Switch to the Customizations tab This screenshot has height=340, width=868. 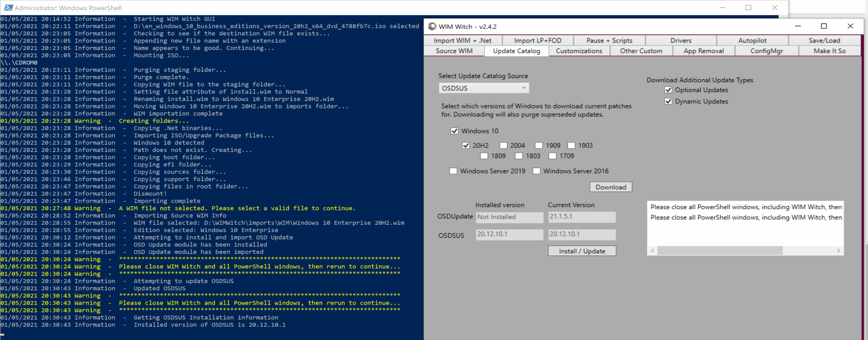point(579,51)
